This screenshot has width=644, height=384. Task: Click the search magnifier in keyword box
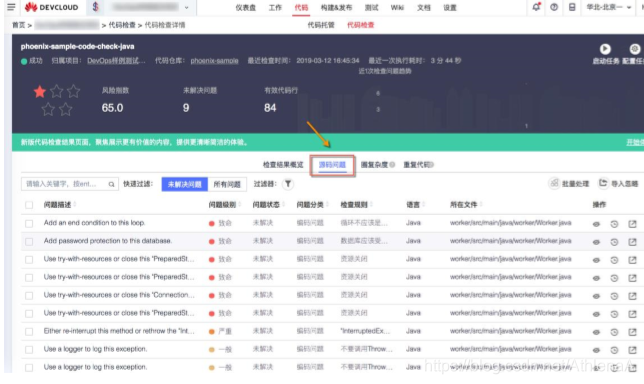[111, 184]
